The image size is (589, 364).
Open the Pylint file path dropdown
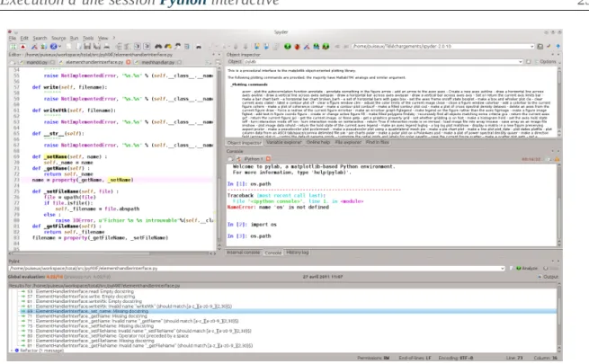tap(503, 269)
